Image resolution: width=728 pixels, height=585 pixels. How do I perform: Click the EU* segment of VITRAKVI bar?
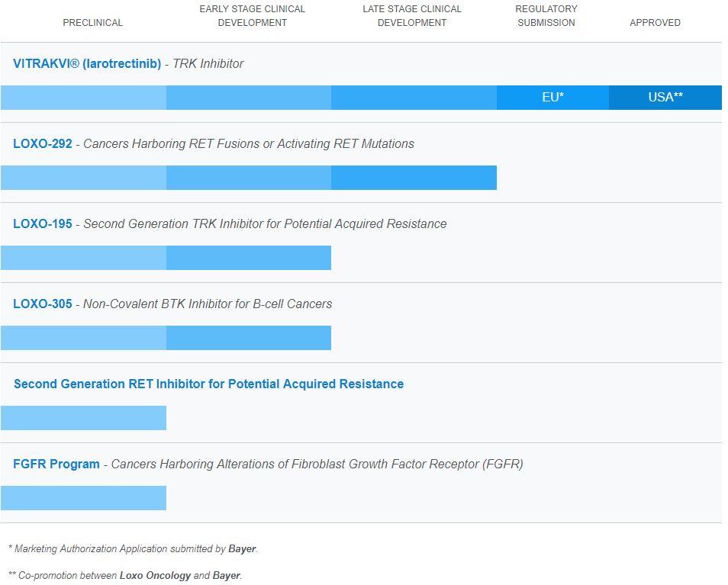pos(553,98)
